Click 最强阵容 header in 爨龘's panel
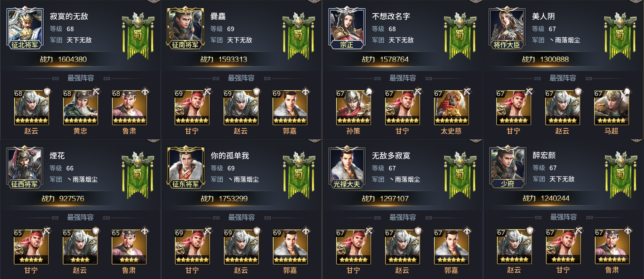The width and height of the screenshot is (644, 279). [x=241, y=78]
